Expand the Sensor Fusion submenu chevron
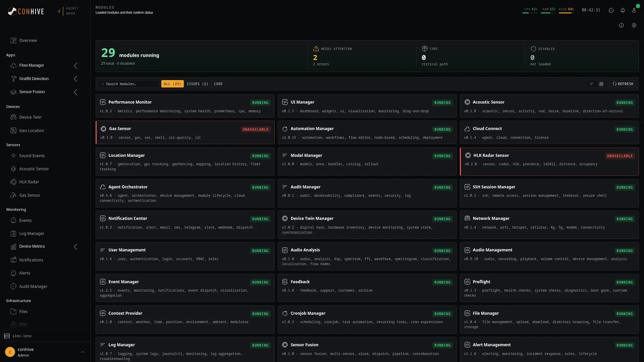Viewport: 644px width, 362px height. 75,92
